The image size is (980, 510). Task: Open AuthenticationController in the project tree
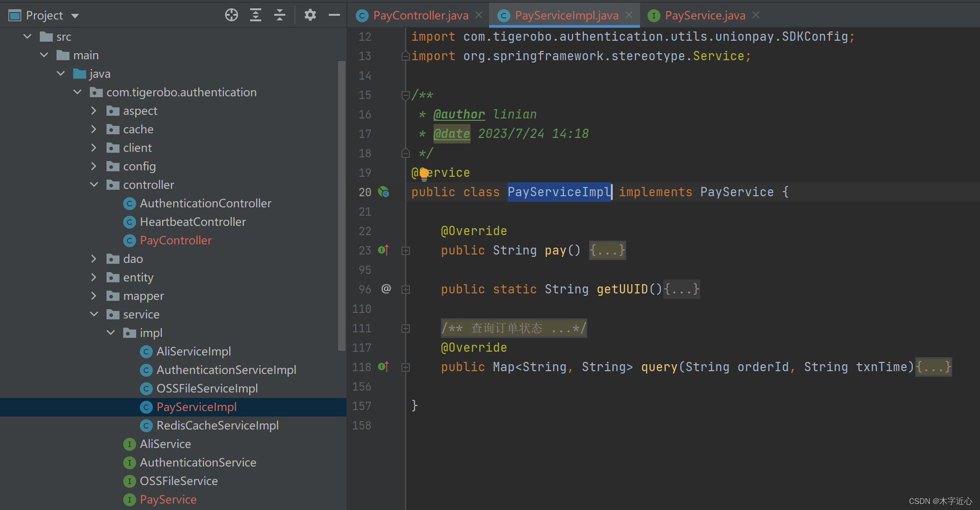tap(205, 203)
